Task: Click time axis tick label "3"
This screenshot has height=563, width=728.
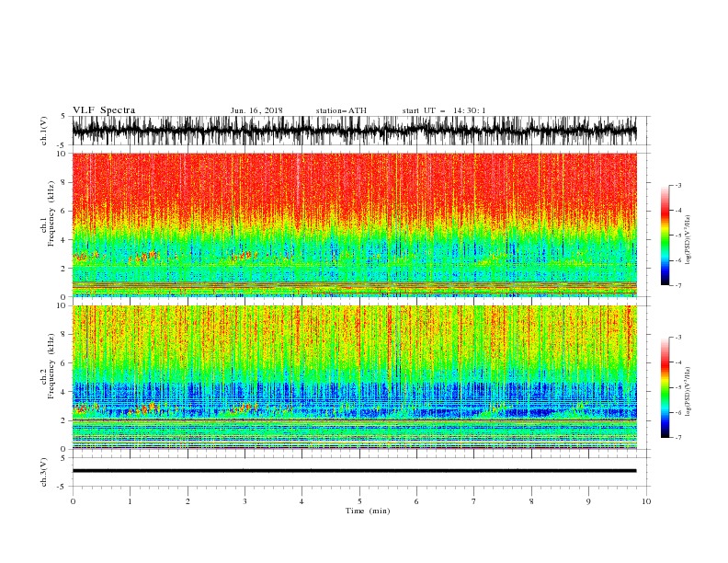Action: [x=245, y=501]
